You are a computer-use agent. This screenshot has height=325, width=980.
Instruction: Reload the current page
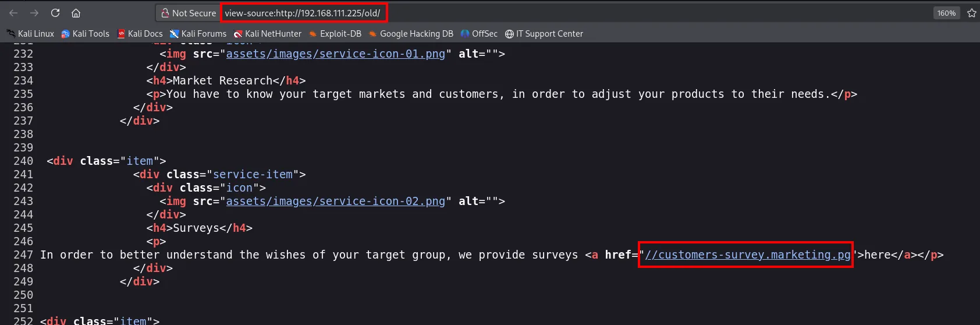pos(55,13)
